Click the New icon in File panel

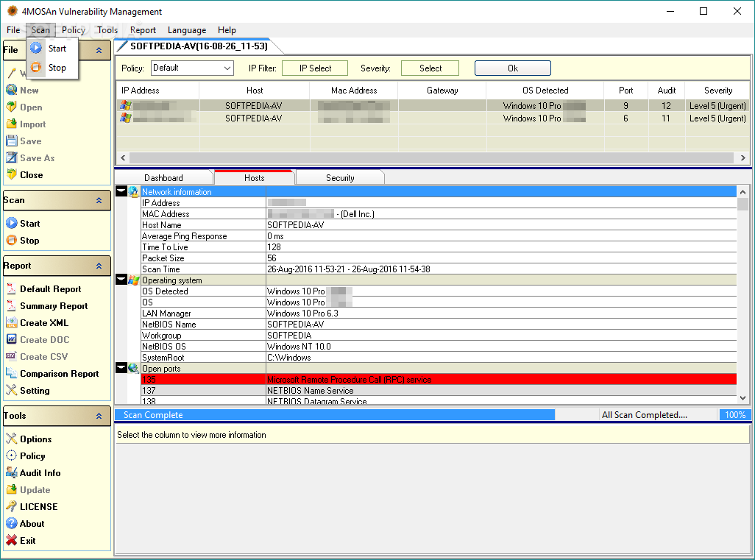click(12, 90)
